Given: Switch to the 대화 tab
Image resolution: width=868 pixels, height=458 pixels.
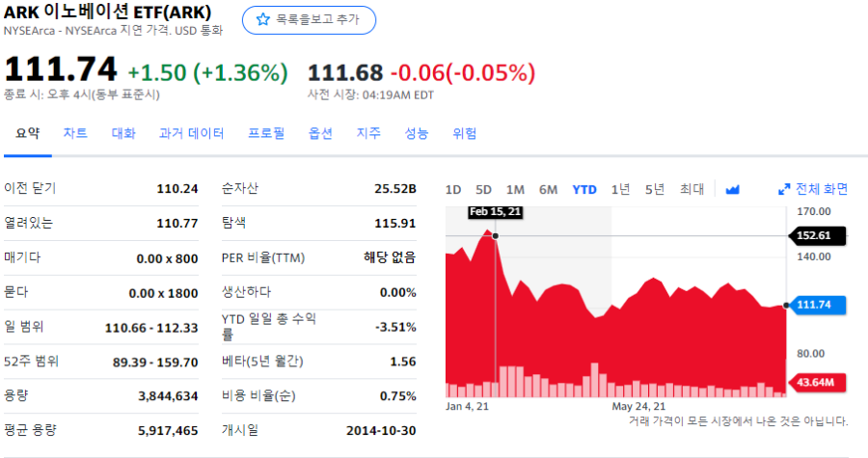Looking at the screenshot, I should [x=123, y=133].
